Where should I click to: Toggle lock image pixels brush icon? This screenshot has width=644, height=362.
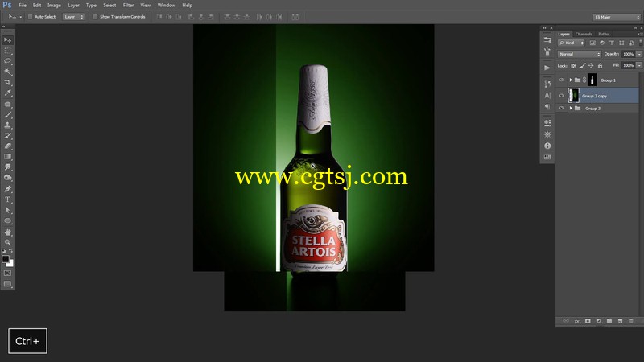click(582, 66)
